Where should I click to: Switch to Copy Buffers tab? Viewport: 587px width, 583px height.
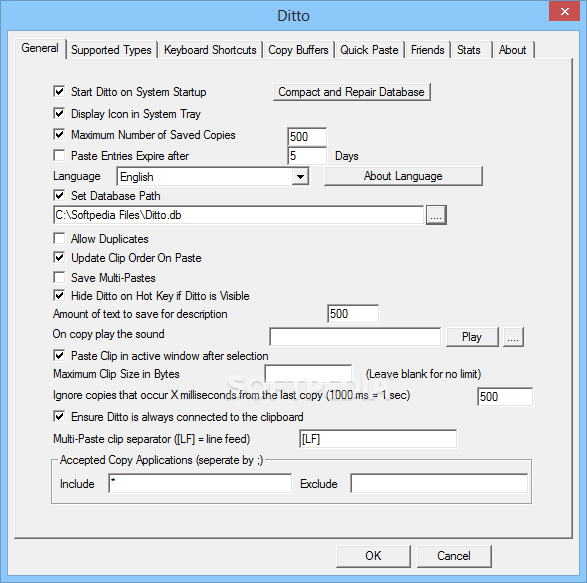coord(298,50)
